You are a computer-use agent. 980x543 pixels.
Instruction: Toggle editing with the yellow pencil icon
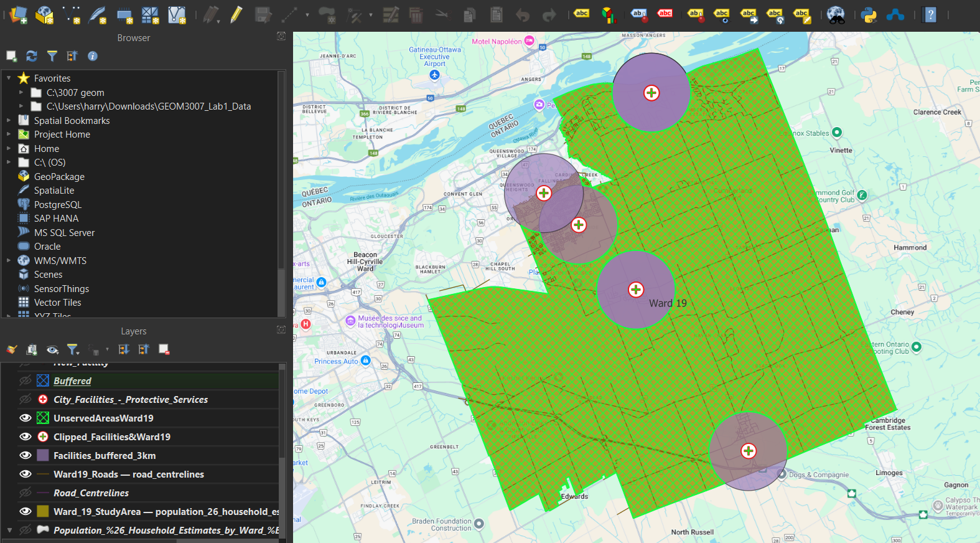(236, 14)
